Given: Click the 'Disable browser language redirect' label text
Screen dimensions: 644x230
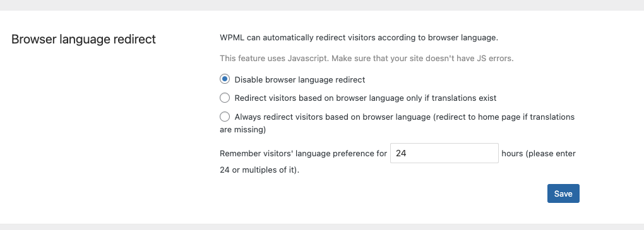Looking at the screenshot, I should coord(300,80).
